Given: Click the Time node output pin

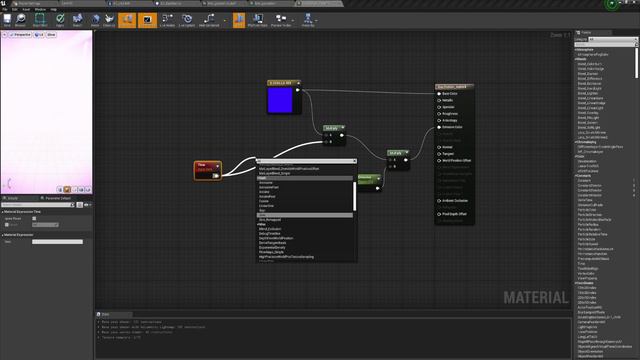Looking at the screenshot, I should (216, 176).
